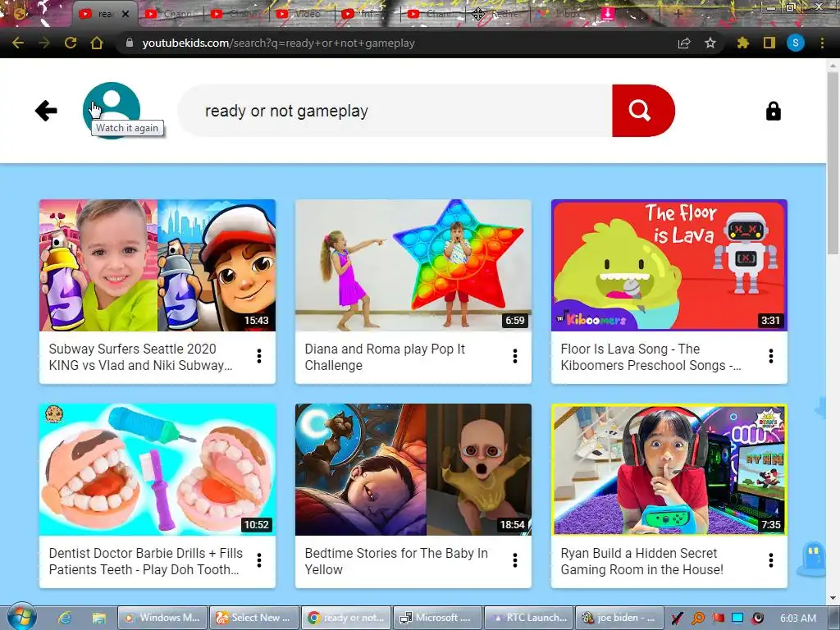840x630 pixels.
Task: Click the magnifier tray icon
Action: tap(698, 619)
